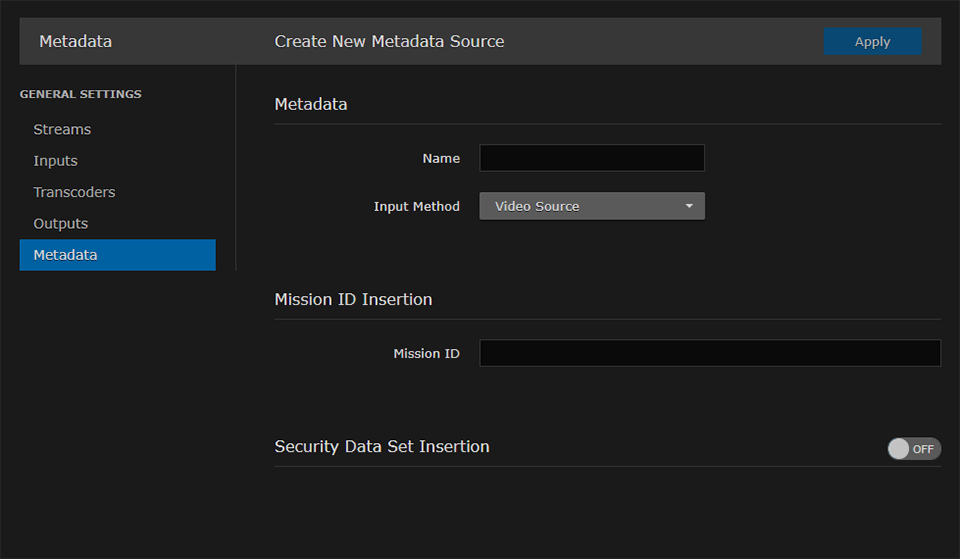The height and width of the screenshot is (559, 960).
Task: Click the Metadata title in header bar
Action: [76, 42]
